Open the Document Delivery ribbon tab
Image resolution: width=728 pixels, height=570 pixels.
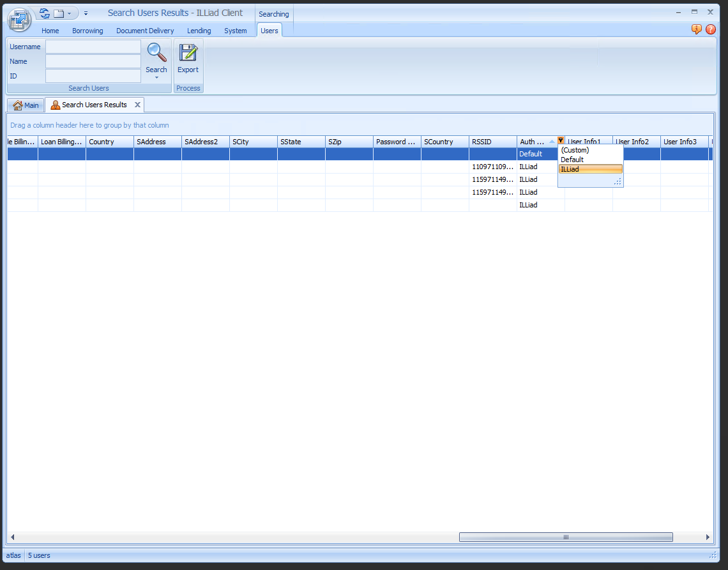145,31
